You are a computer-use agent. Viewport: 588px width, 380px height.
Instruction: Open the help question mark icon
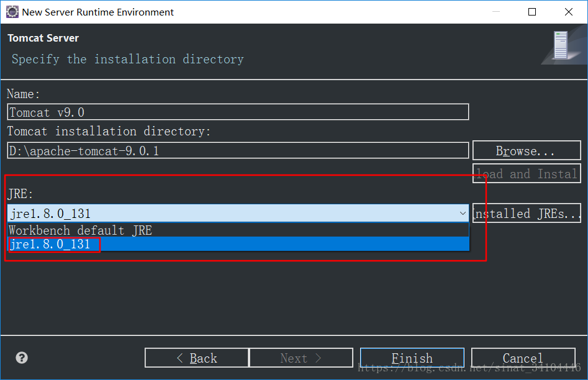tap(22, 358)
